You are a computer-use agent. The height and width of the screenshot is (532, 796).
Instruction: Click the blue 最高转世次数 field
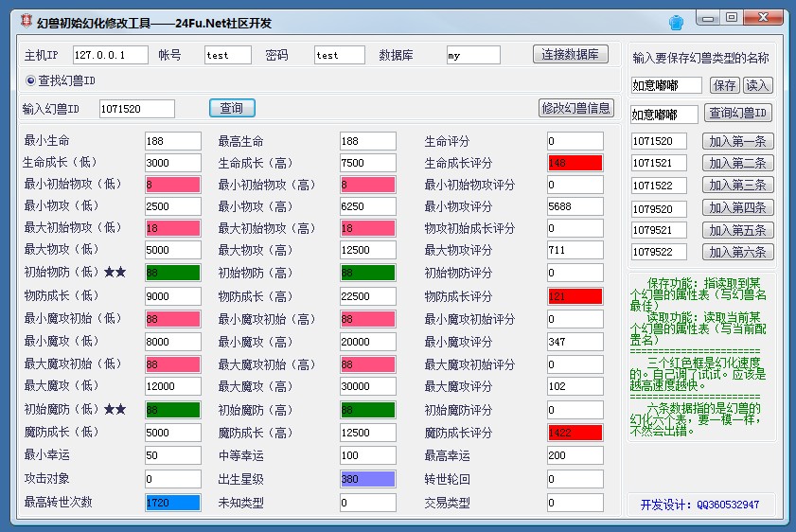click(172, 503)
